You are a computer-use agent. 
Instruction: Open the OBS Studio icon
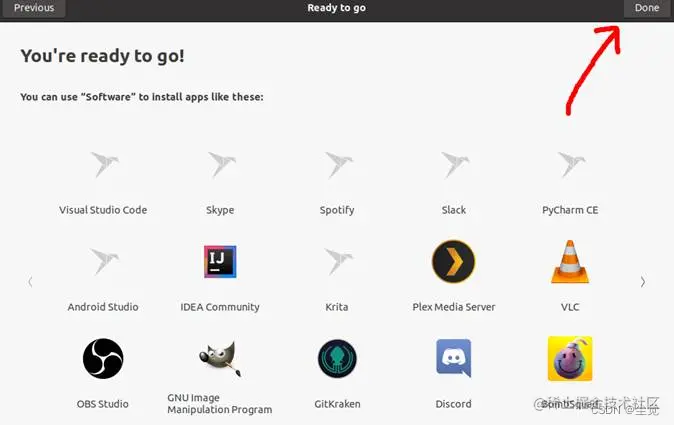103,358
